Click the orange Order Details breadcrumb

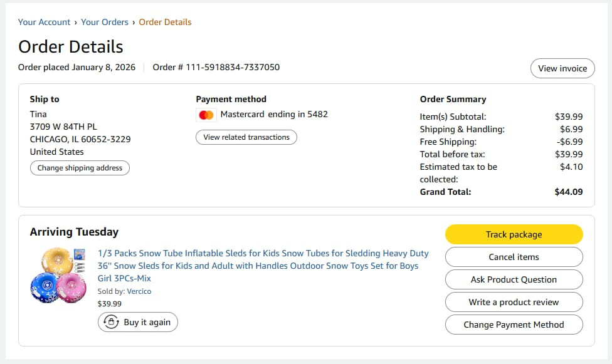point(165,22)
